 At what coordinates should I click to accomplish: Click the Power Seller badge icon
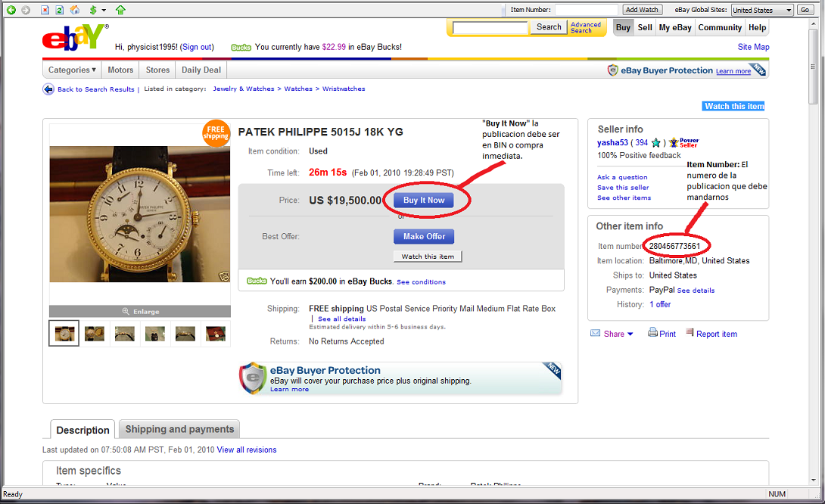[684, 142]
